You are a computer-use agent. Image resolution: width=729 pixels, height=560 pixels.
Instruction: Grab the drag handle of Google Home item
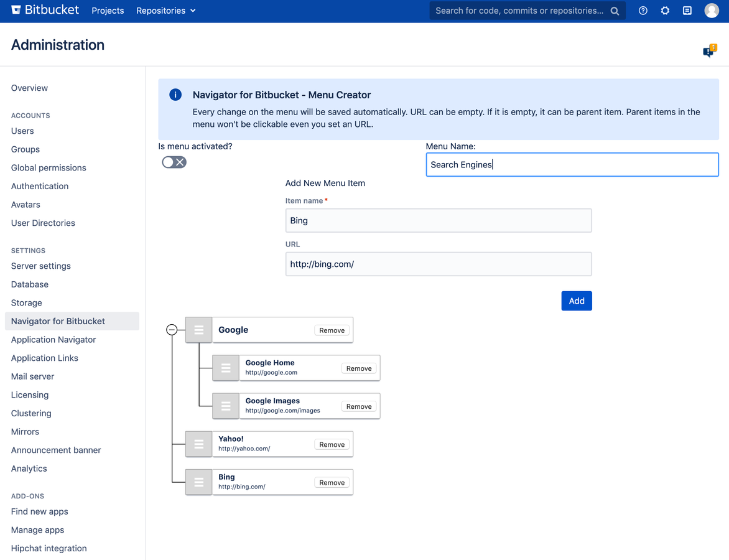226,368
